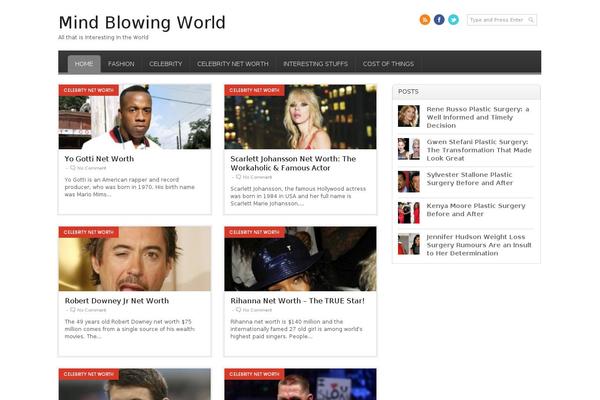Viewport: 600px width, 400px height.
Task: Click the Robert Downey Jr excerpt text
Action: 129,329
